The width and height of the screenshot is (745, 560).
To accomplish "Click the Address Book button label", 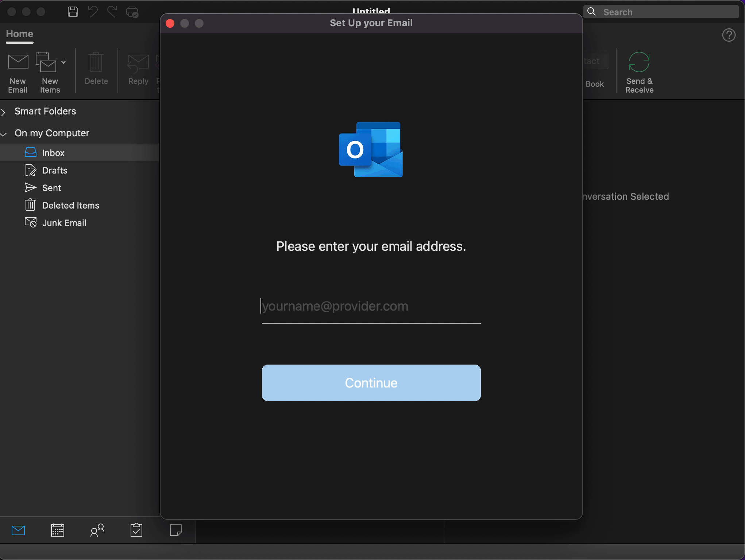I will pyautogui.click(x=595, y=84).
